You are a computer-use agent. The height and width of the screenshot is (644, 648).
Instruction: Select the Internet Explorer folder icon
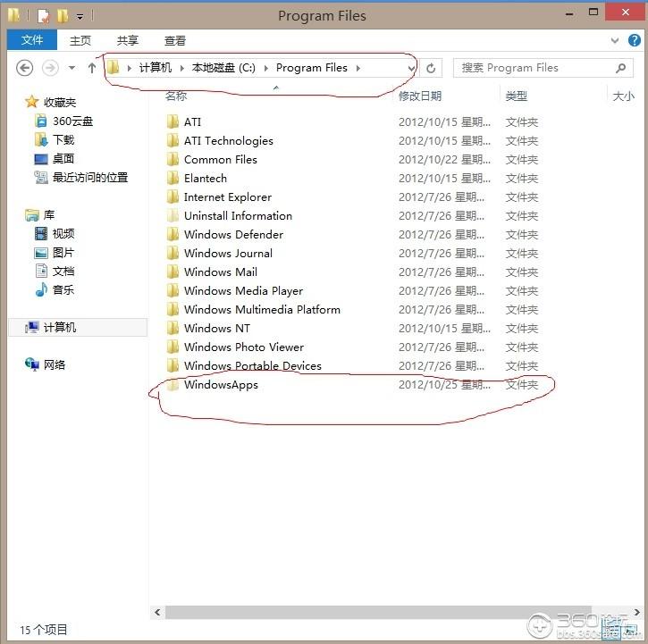[173, 197]
